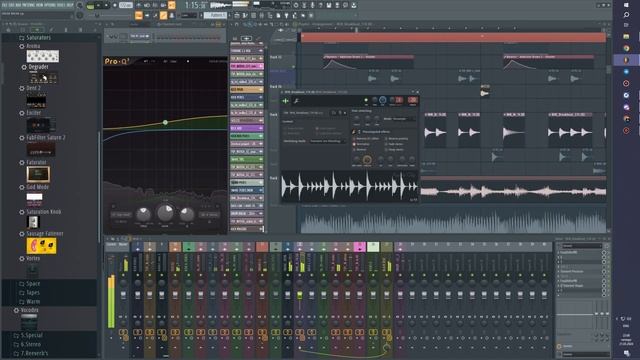Toggle the Reverse polarity checkbox
Viewport: 640px width, 360px height.
click(386, 138)
